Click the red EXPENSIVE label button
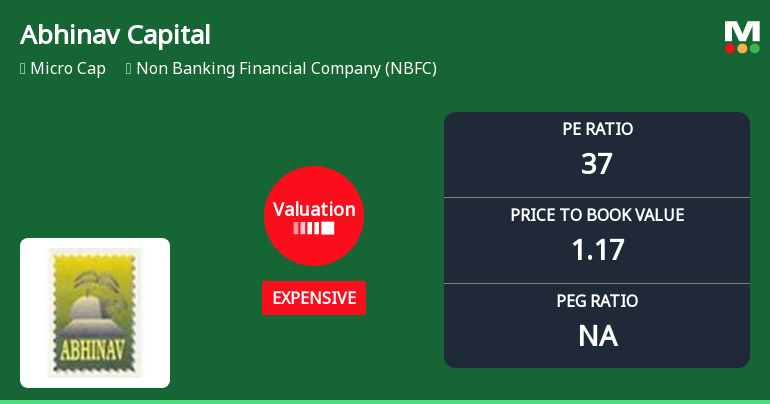Viewport: 770px width, 404px height. [x=314, y=298]
